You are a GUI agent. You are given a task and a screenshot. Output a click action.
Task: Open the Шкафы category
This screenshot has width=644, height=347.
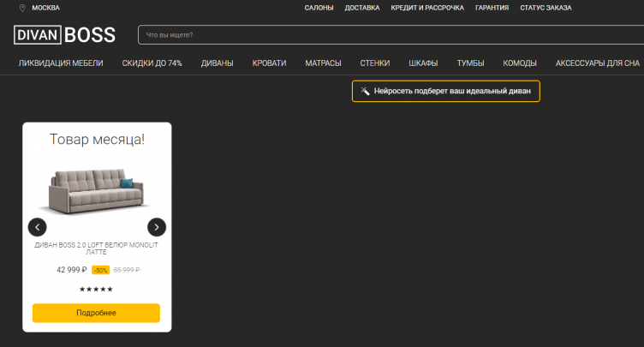point(423,63)
